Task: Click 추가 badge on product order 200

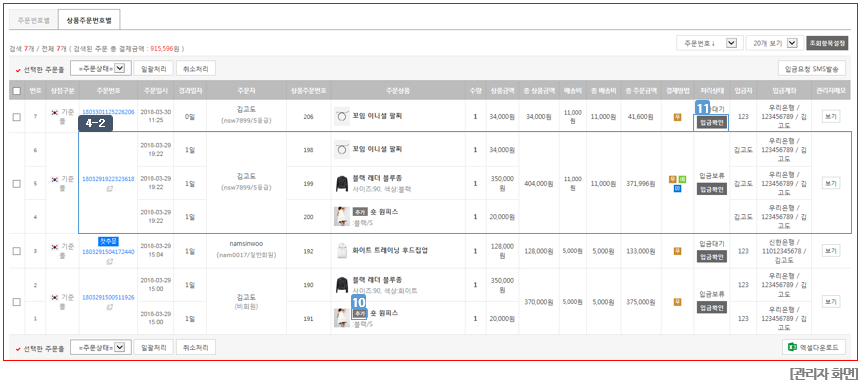Action: [360, 211]
